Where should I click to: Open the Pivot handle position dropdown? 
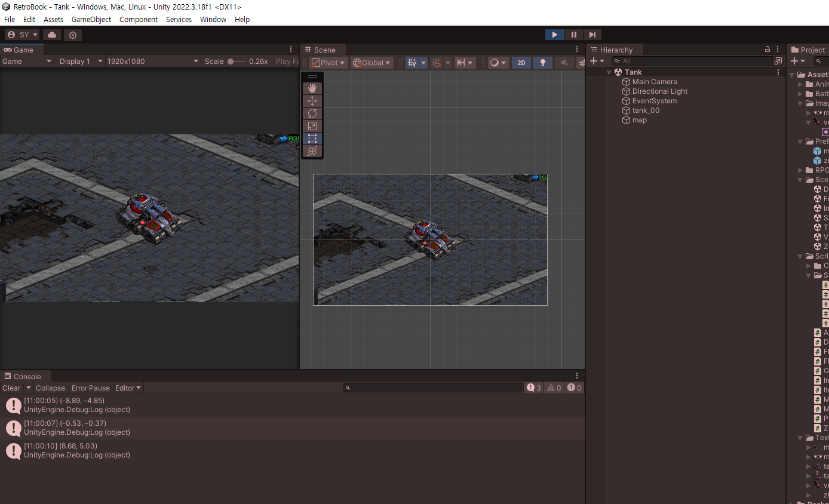(328, 63)
